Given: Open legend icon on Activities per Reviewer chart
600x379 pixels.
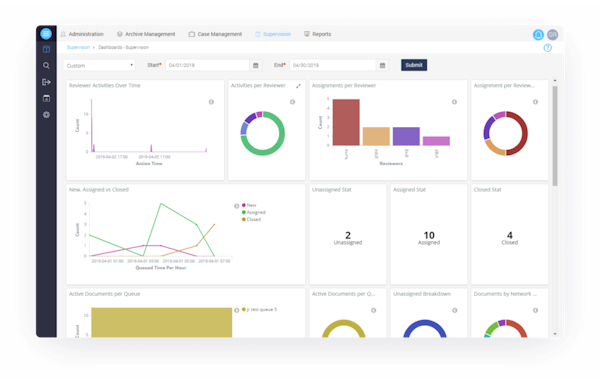Looking at the screenshot, I should click(x=292, y=102).
